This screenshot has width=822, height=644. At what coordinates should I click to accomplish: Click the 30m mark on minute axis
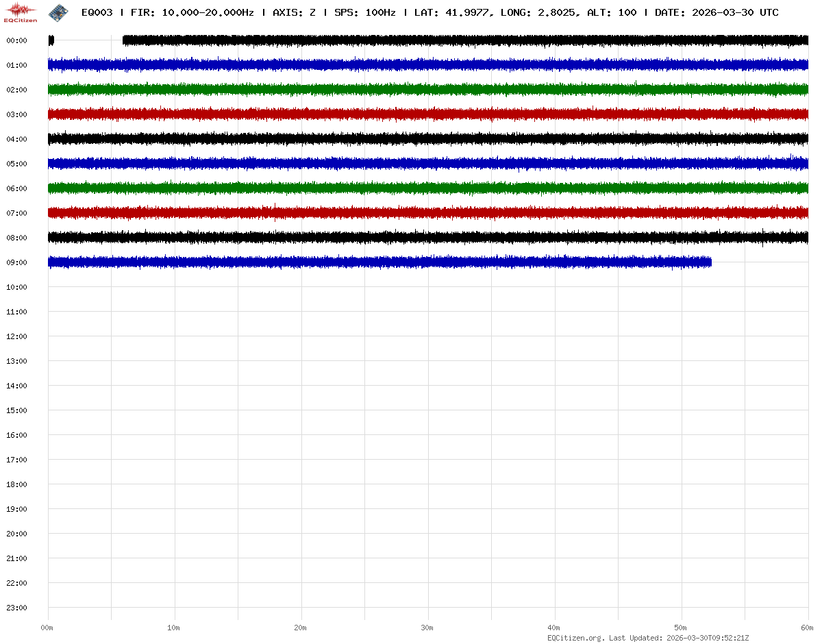[x=427, y=628]
